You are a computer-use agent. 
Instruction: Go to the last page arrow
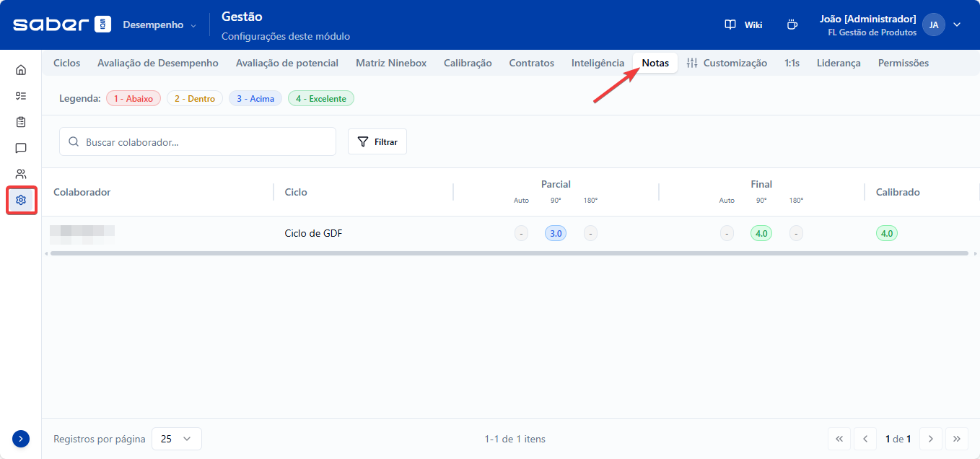pyautogui.click(x=957, y=439)
